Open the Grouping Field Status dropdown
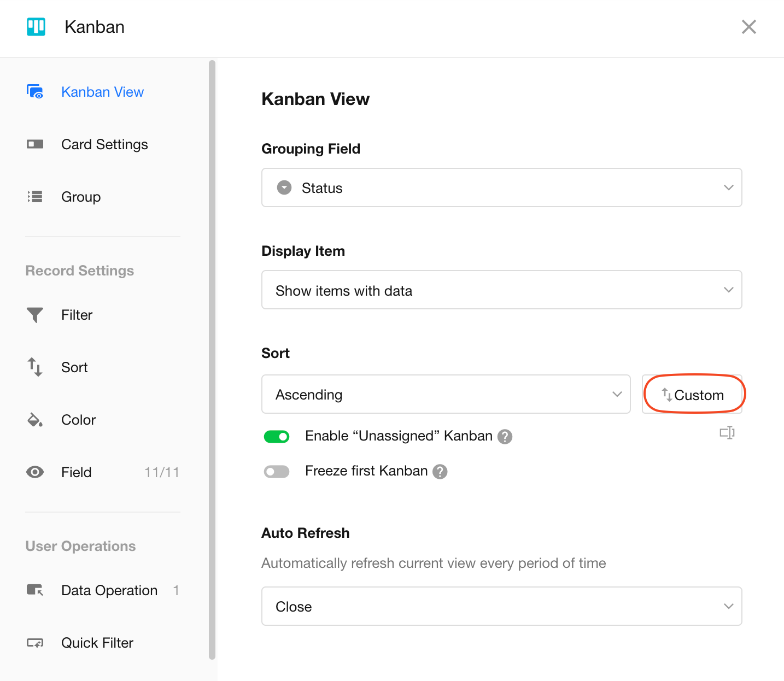 point(501,187)
